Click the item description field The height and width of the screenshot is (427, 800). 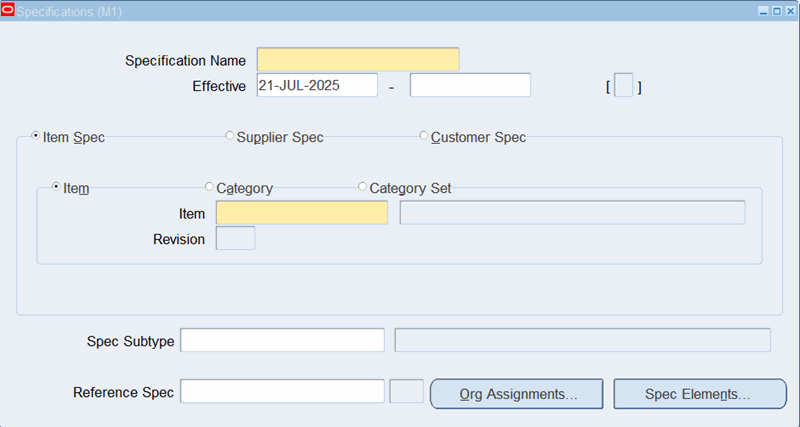tap(572, 213)
